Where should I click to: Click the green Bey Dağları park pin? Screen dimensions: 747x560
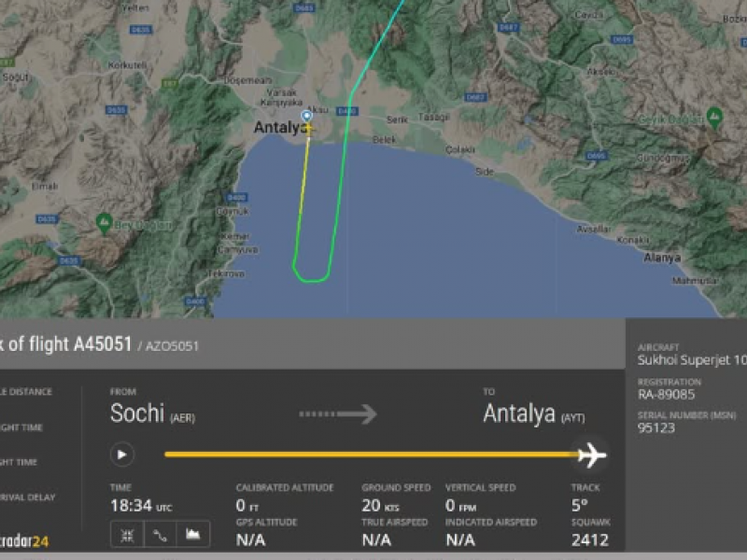click(x=104, y=223)
